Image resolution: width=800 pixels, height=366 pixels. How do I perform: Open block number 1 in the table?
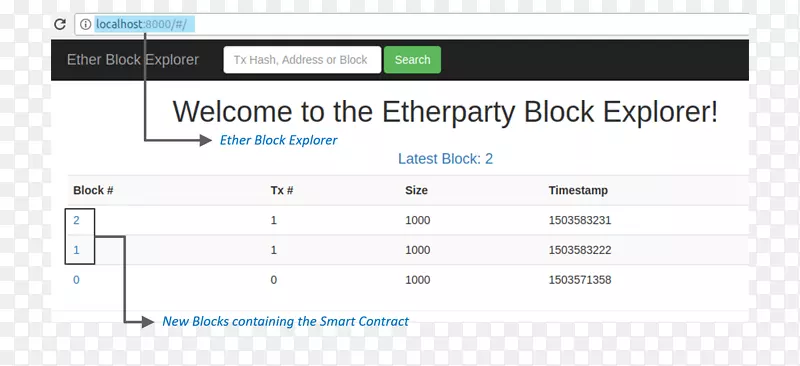pyautogui.click(x=77, y=250)
